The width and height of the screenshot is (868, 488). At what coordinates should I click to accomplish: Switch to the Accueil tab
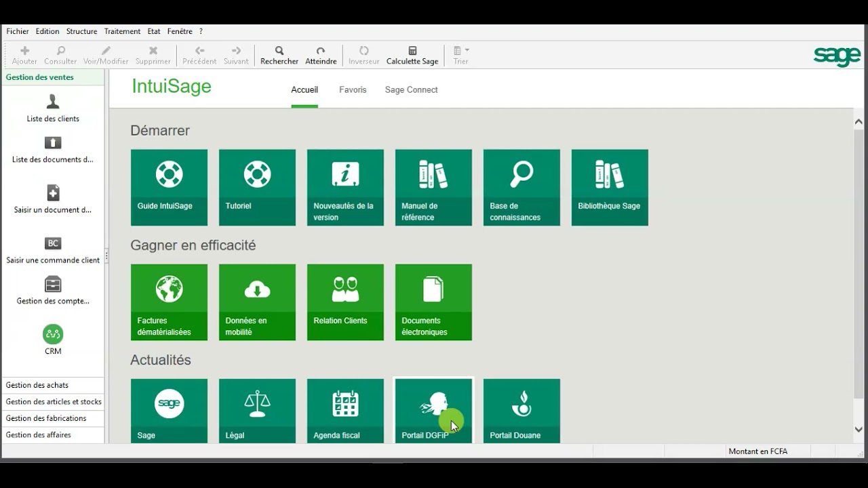pyautogui.click(x=304, y=89)
